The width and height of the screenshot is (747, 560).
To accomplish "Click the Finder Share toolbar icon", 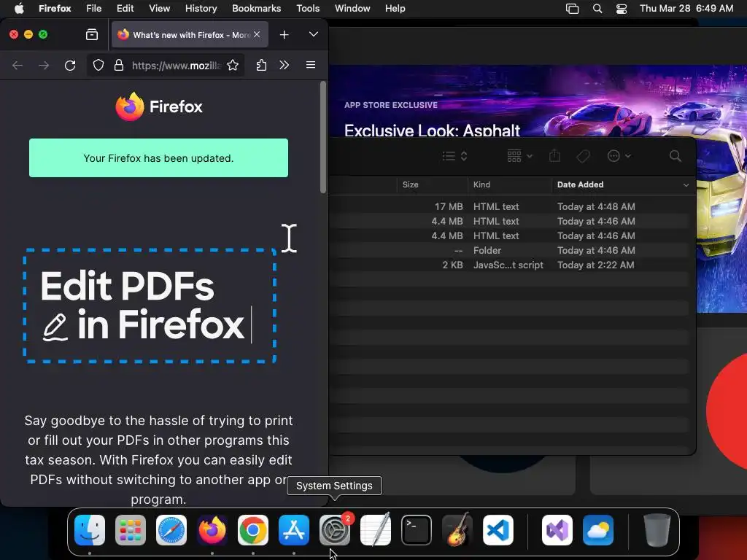I will click(x=554, y=156).
